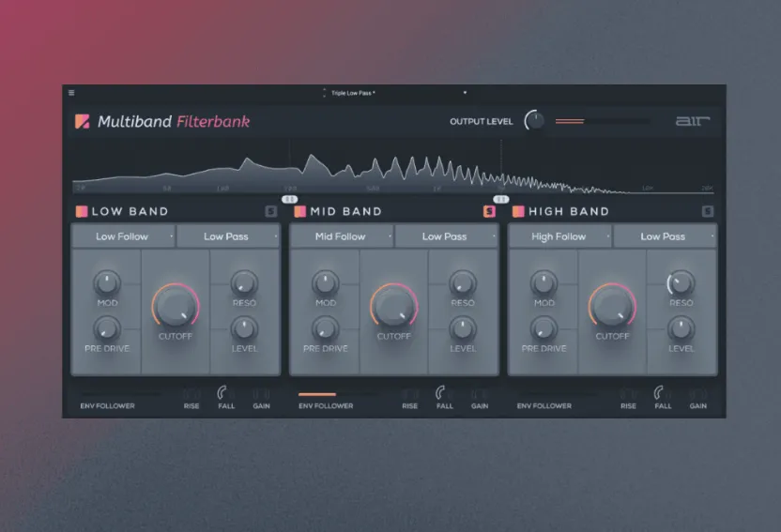Click the Mid Band envelope RISE control
This screenshot has width=781, height=532.
(x=410, y=394)
